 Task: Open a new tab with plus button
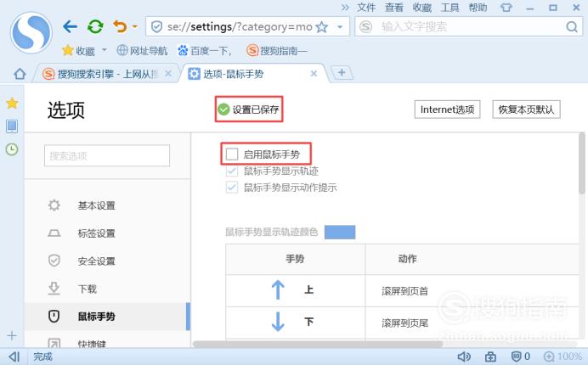point(342,72)
